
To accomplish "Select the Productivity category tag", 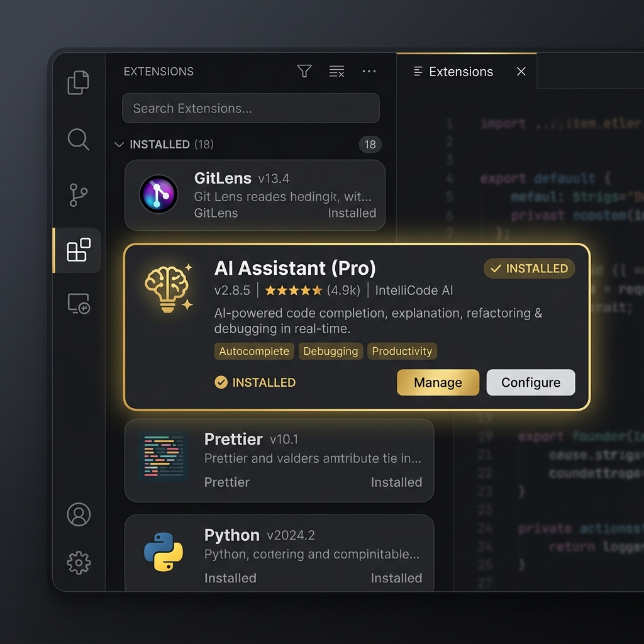I will pyautogui.click(x=402, y=351).
